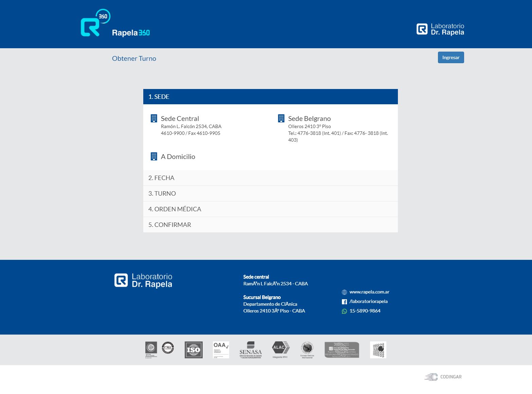
Task: Expand the 2. FECHA step
Action: 271,178
